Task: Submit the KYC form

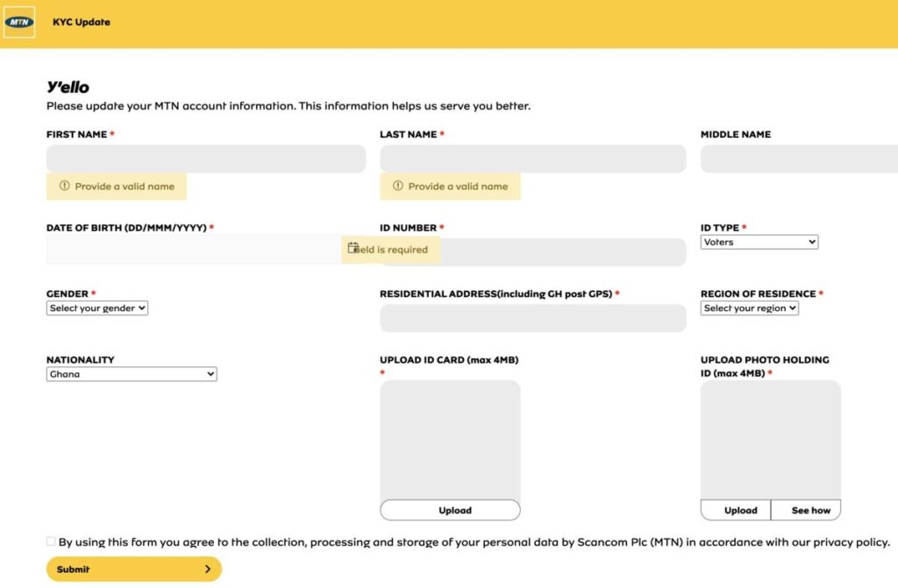Action: point(133,570)
